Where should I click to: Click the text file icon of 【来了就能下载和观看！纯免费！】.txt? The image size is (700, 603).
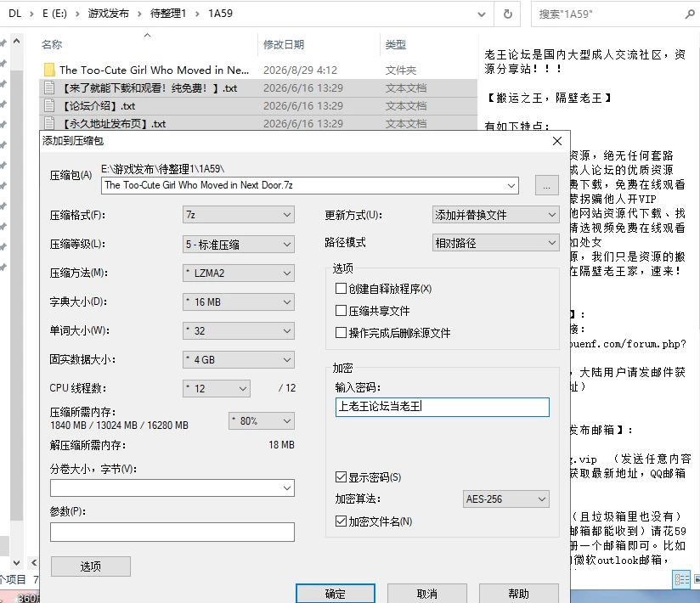pos(49,88)
